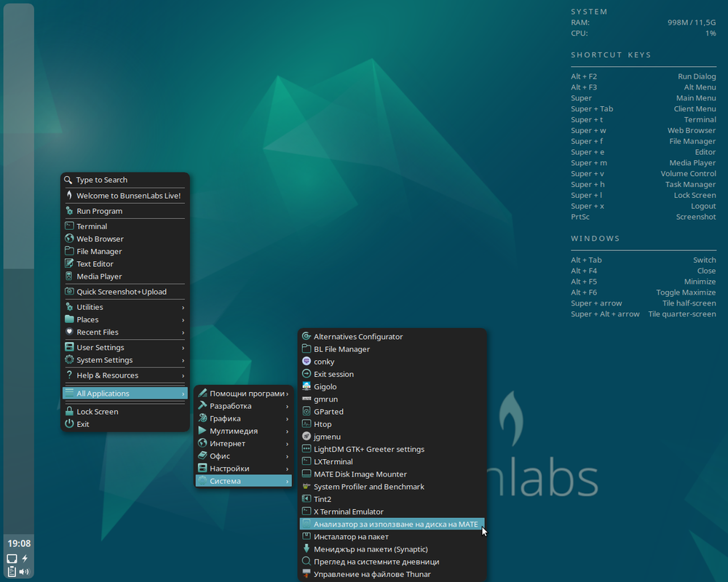Open Анализатор за използване на диска на MATE
This screenshot has width=728, height=582.
[392, 524]
